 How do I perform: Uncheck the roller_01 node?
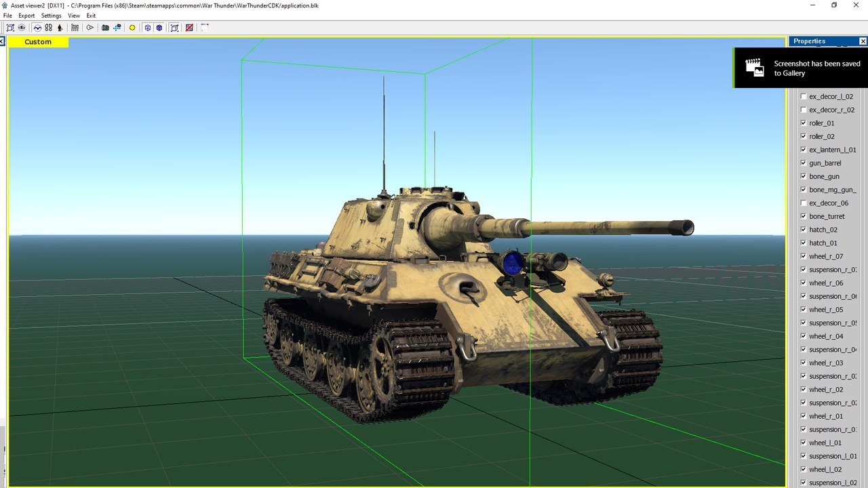804,123
